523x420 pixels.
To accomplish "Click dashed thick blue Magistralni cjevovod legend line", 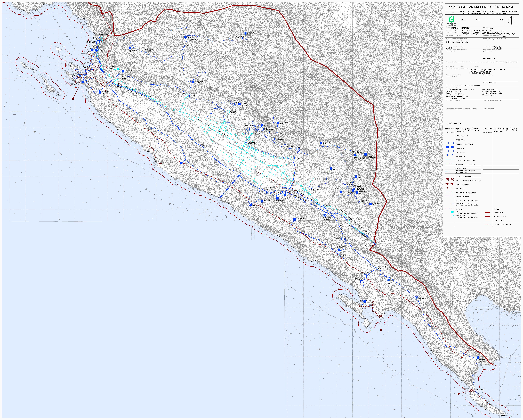I will click(452, 159).
